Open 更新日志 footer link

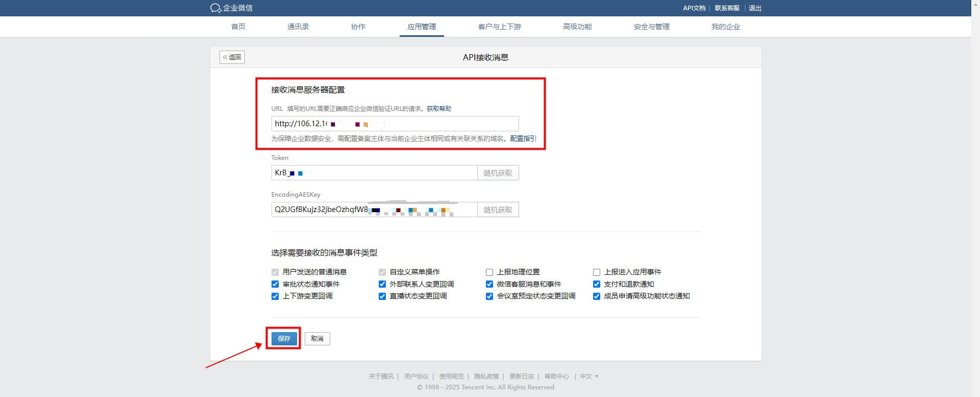coord(522,377)
